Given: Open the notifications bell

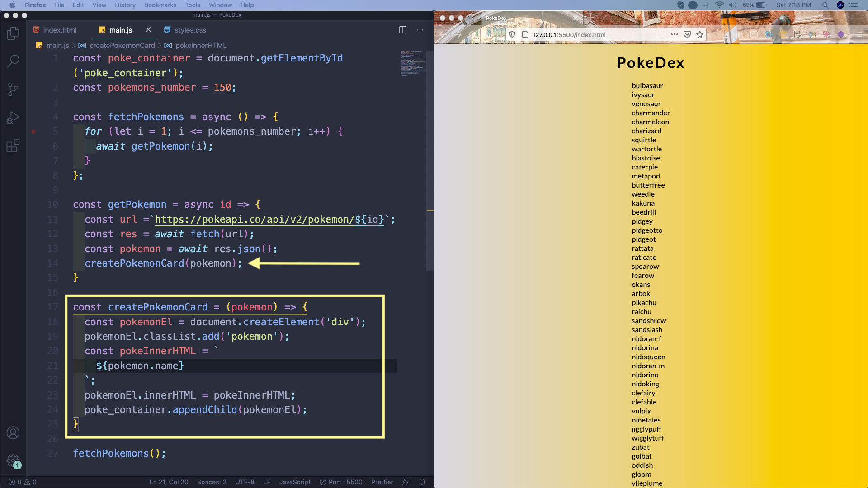Looking at the screenshot, I should pyautogui.click(x=422, y=482).
